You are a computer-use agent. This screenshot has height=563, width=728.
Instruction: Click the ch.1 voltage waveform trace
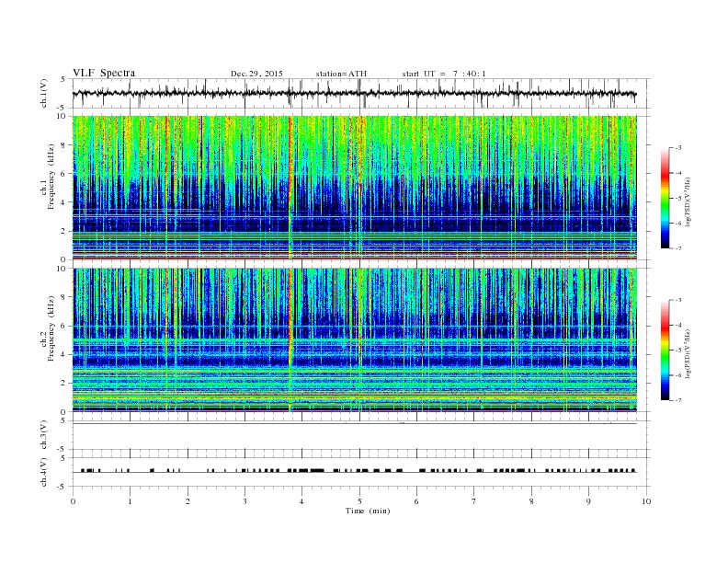[x=354, y=93]
